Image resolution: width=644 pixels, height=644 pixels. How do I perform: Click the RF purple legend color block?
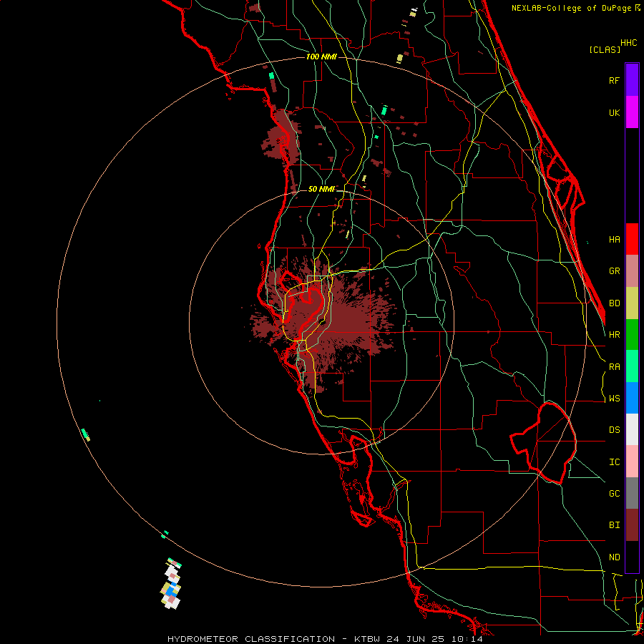tap(632, 80)
